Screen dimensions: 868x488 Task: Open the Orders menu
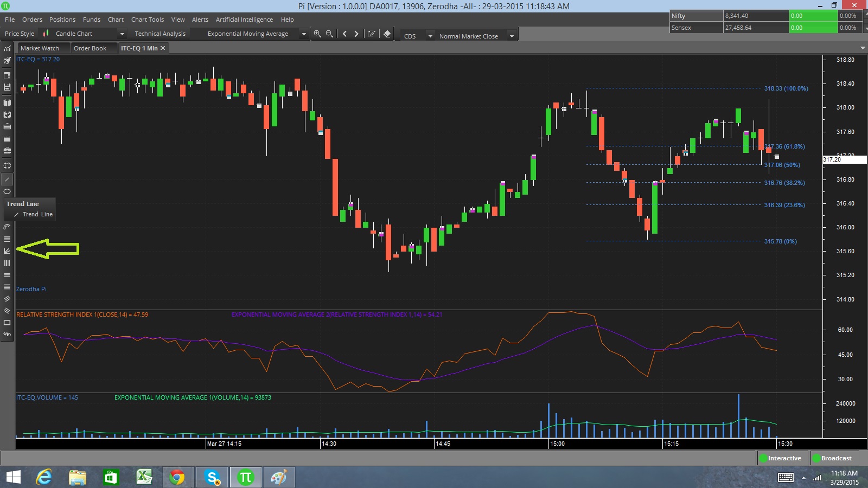(x=32, y=20)
